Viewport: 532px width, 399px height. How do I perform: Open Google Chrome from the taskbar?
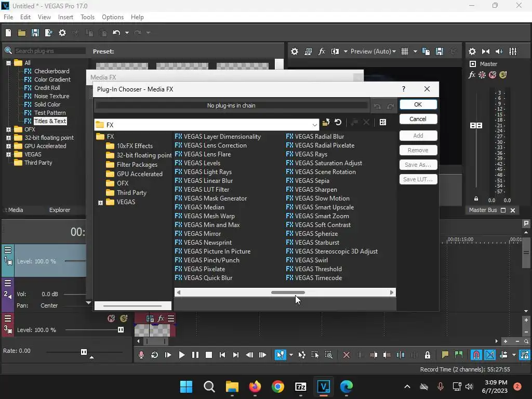tap(277, 387)
